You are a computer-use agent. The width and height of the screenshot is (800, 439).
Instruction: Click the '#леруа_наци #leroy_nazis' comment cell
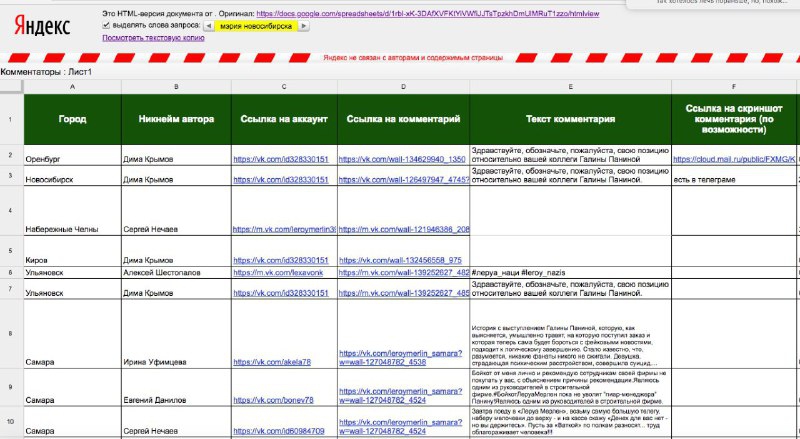click(x=570, y=273)
